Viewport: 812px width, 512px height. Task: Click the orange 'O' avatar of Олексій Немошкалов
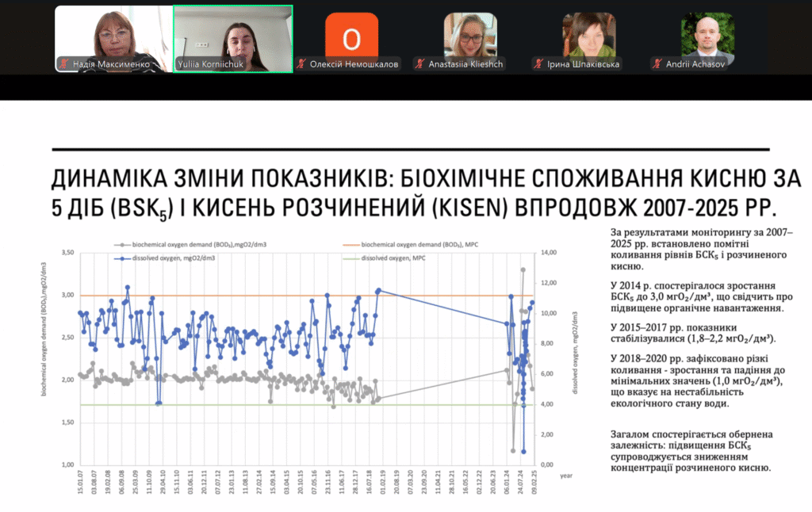click(x=351, y=37)
